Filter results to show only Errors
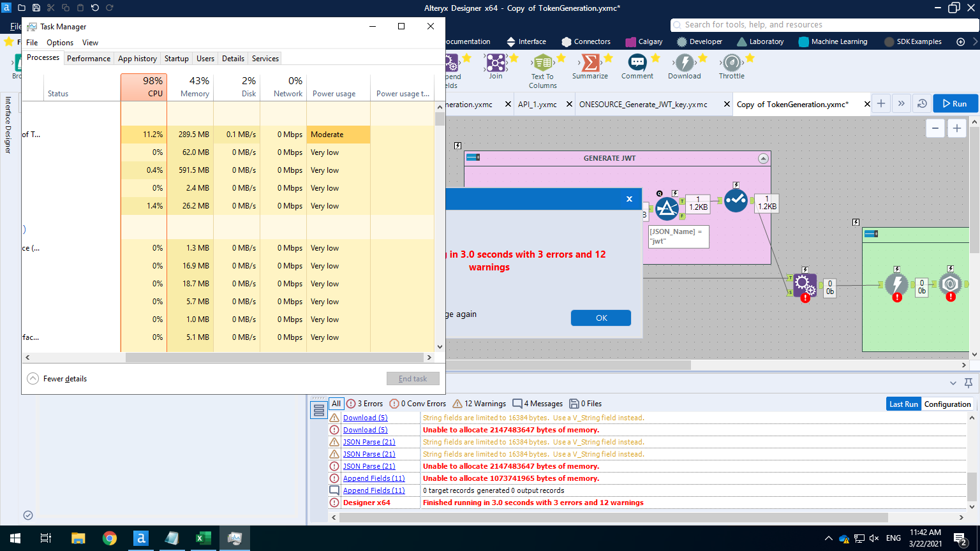980x551 pixels. pos(365,403)
